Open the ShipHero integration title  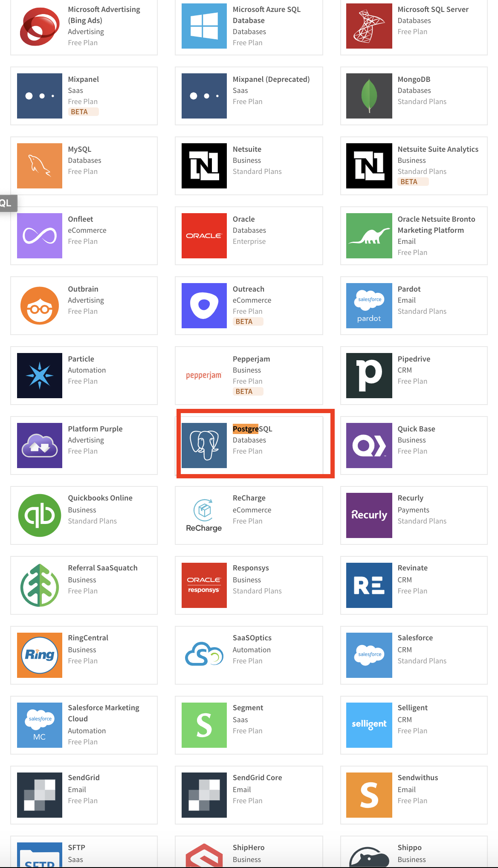[249, 848]
